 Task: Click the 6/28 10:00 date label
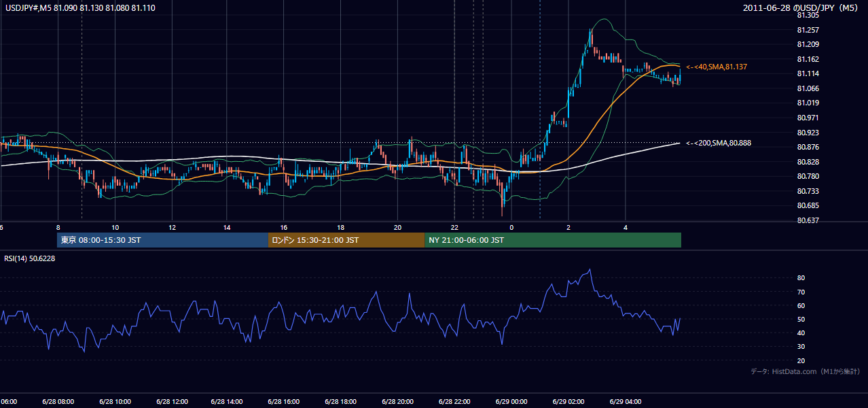[115, 402]
